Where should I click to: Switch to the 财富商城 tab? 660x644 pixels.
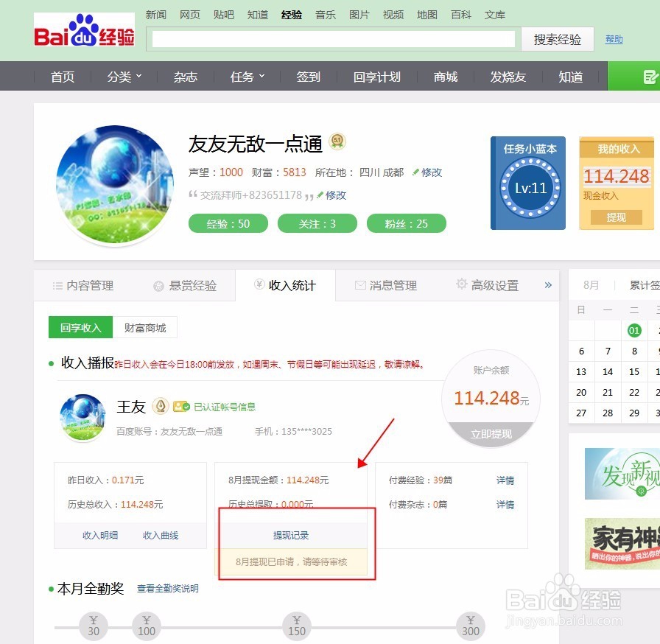point(145,327)
